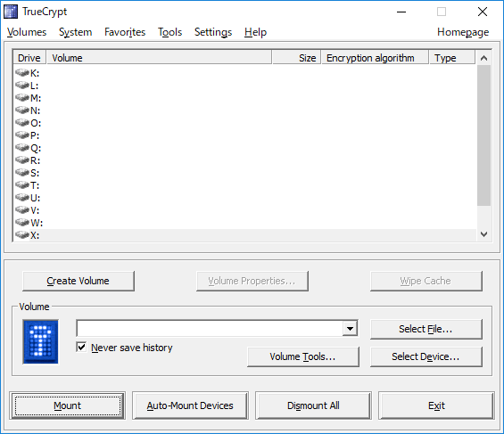Image resolution: width=504 pixels, height=434 pixels.
Task: Select the K: drive slot icon
Action: (x=22, y=73)
